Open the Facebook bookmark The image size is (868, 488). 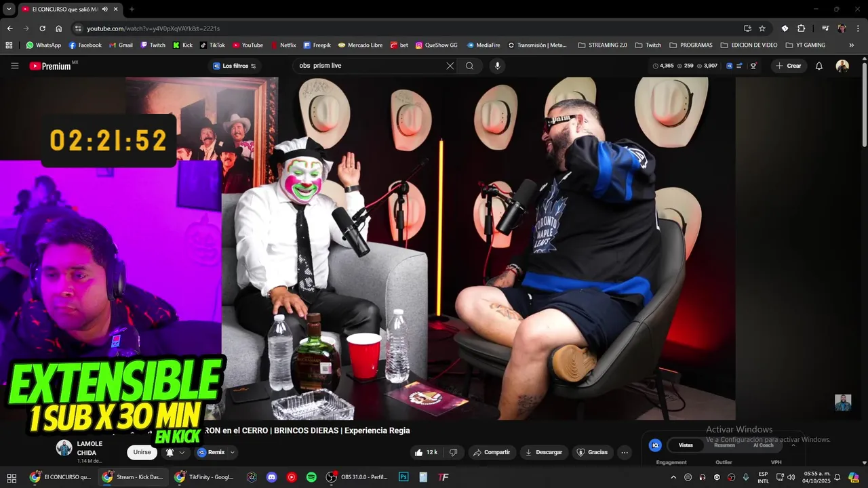pos(84,45)
